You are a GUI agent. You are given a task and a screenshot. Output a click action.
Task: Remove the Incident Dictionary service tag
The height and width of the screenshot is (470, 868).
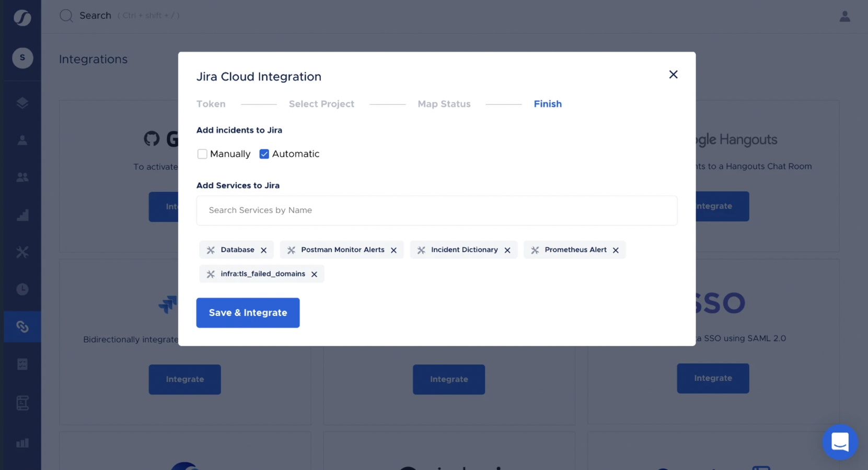(507, 250)
